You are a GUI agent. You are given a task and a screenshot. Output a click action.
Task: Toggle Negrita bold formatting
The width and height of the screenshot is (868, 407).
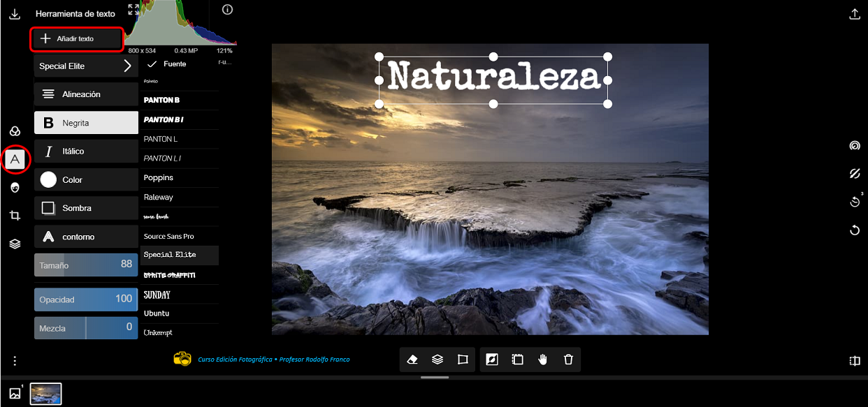click(86, 123)
